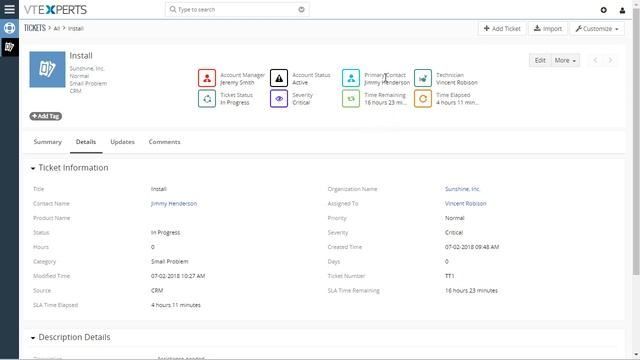Click the Title value Install
640x360 pixels.
click(159, 189)
